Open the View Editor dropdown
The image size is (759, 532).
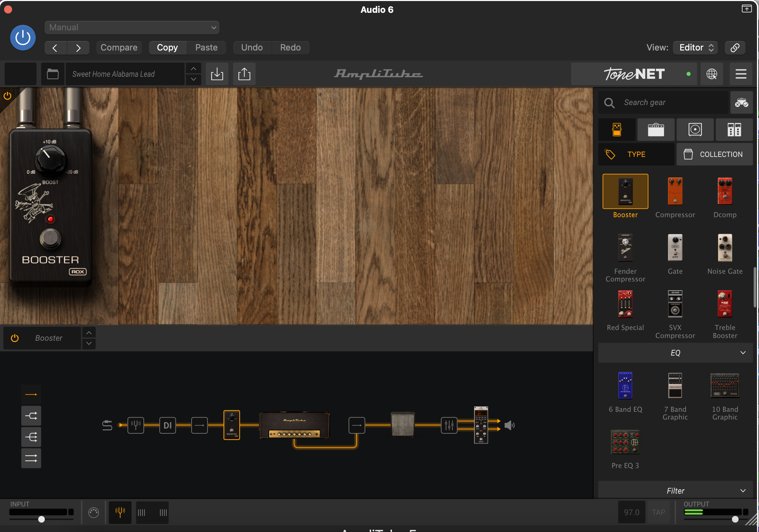pyautogui.click(x=695, y=48)
